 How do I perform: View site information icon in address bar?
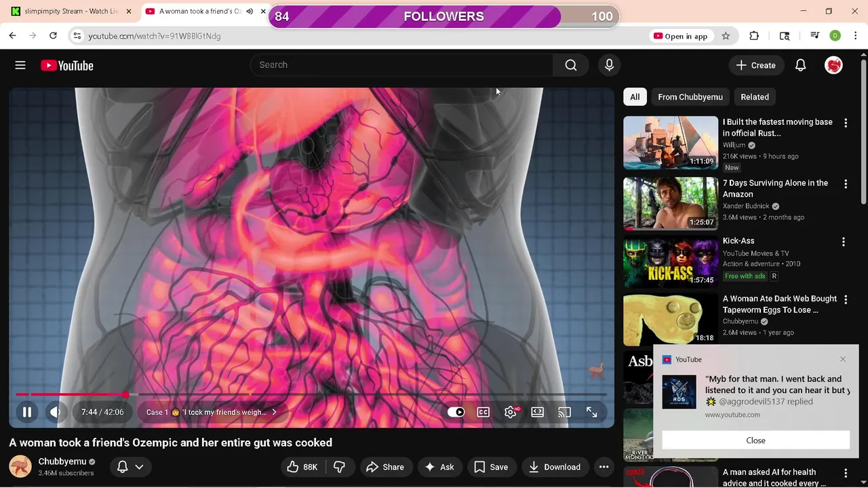pyautogui.click(x=77, y=36)
